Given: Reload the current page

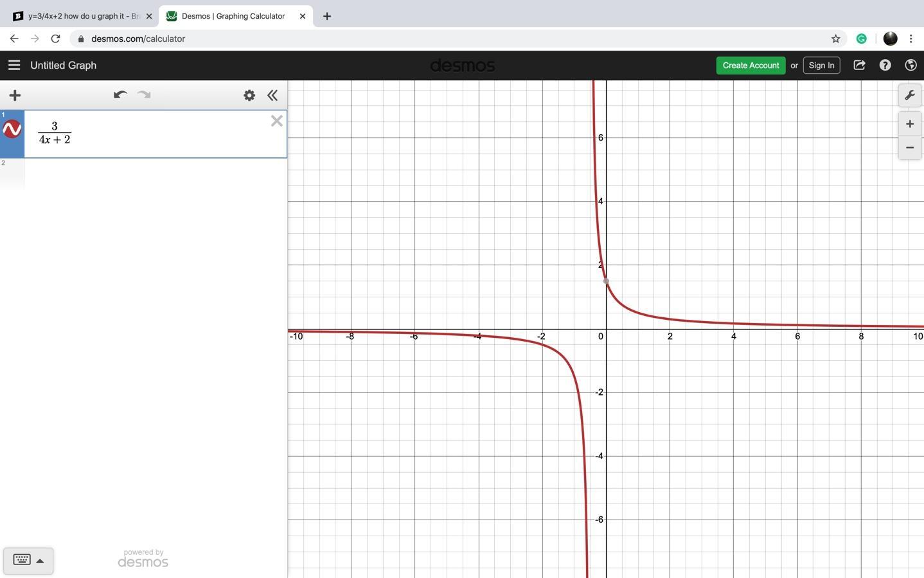Looking at the screenshot, I should point(55,39).
